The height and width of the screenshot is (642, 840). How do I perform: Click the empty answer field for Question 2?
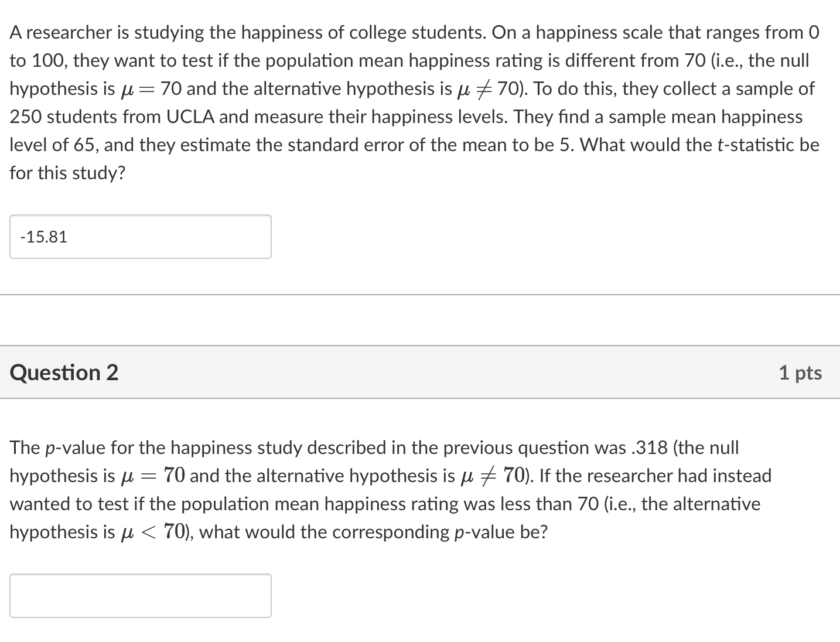click(x=140, y=596)
